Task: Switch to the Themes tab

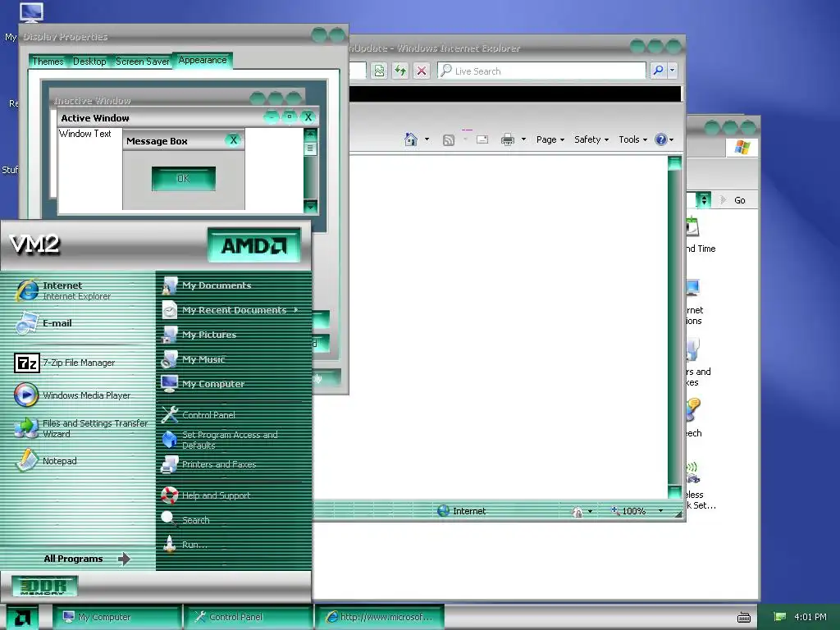Action: click(x=48, y=62)
